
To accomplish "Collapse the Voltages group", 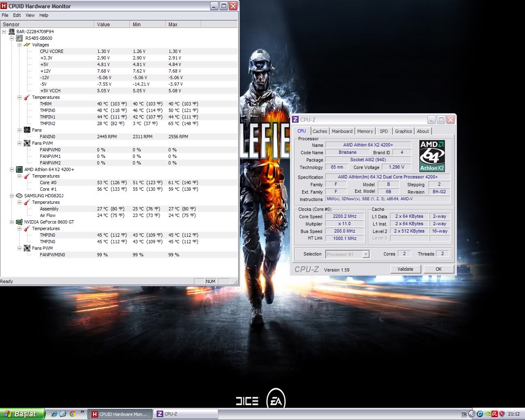I will [19, 45].
